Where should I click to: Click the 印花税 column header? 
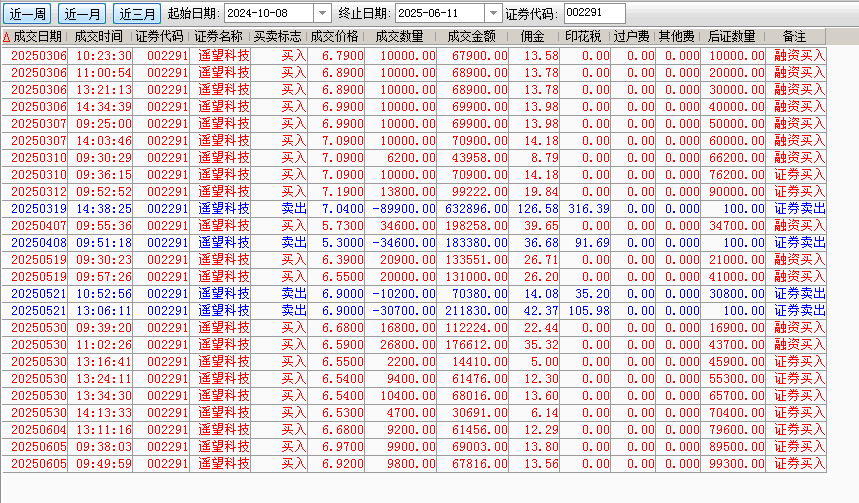coord(583,37)
